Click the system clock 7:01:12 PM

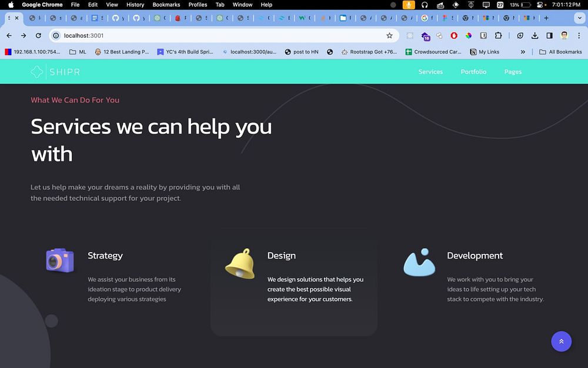tap(566, 5)
